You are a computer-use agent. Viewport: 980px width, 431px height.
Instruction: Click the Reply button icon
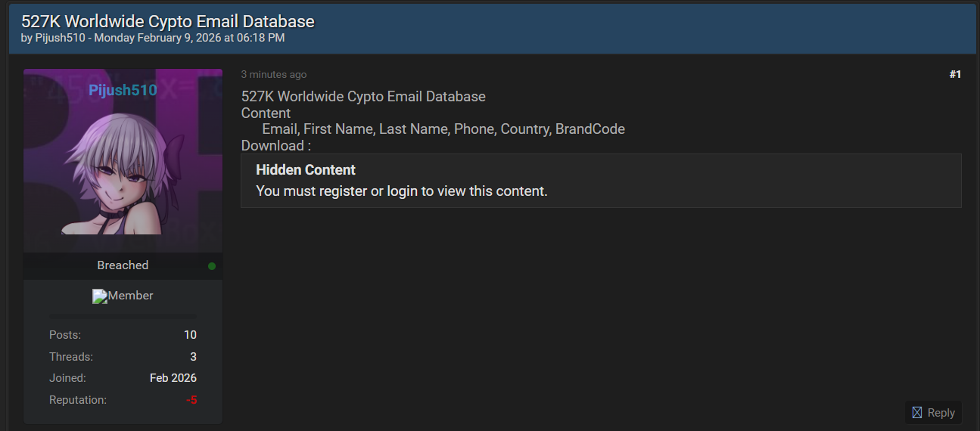[917, 412]
